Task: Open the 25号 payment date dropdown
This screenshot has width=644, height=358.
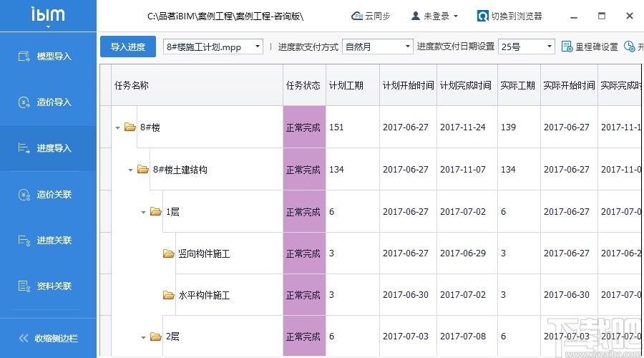Action: click(550, 47)
